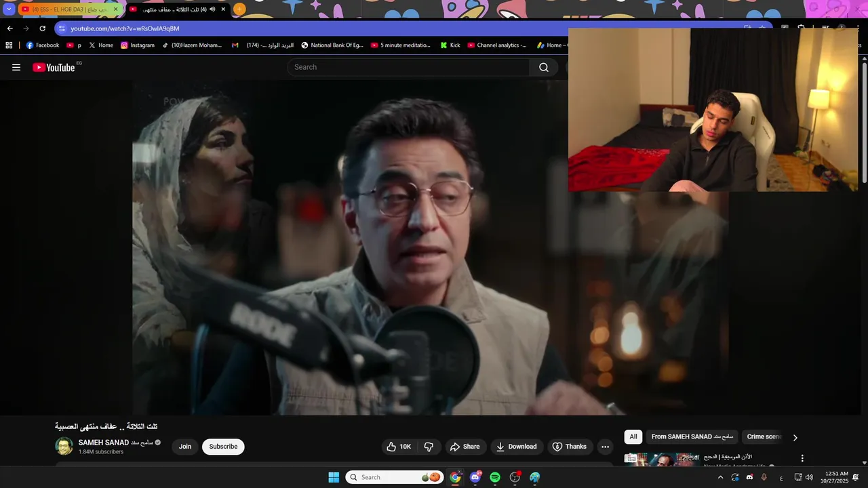Focus the YouTube search field
868x488 pixels.
409,67
